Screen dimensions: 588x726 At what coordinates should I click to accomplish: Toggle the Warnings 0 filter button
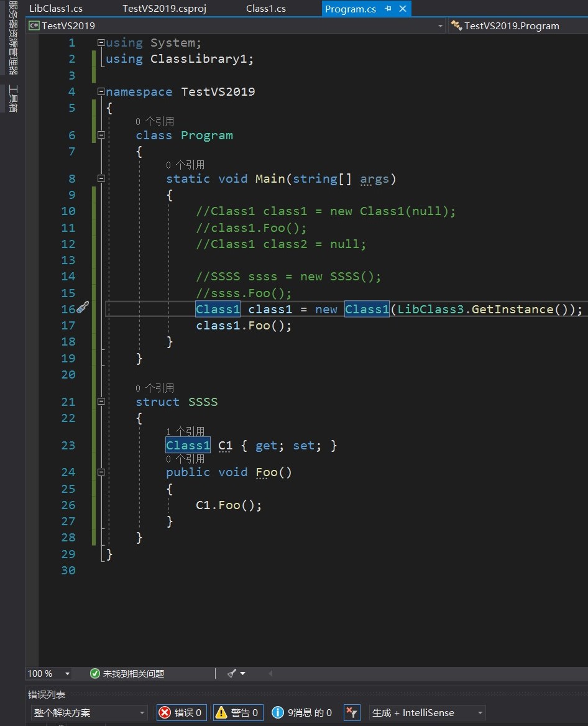click(238, 713)
